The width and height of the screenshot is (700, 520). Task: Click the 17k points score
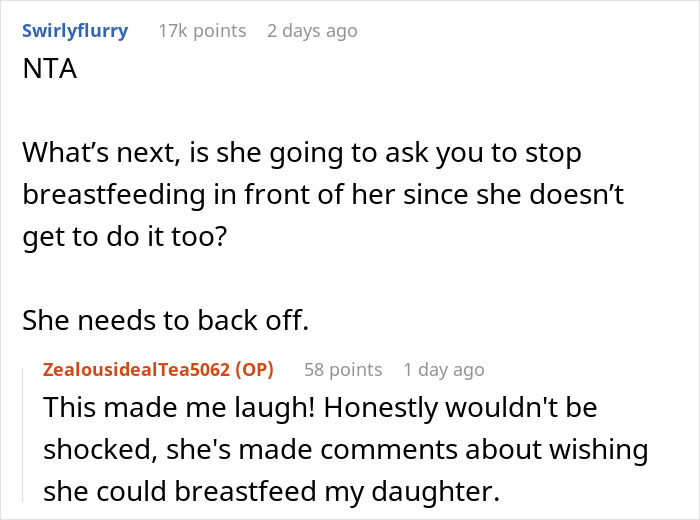pyautogui.click(x=202, y=31)
